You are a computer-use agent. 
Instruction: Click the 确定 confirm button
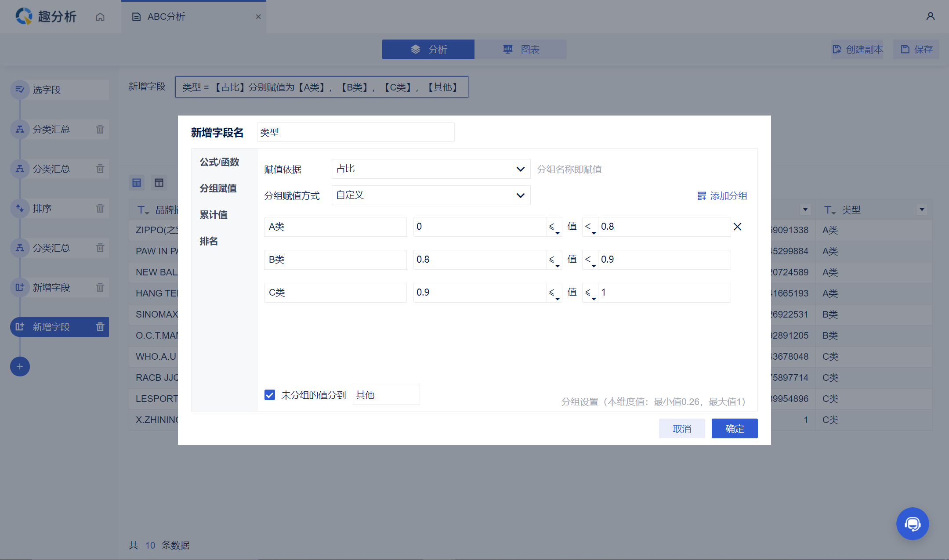(734, 429)
